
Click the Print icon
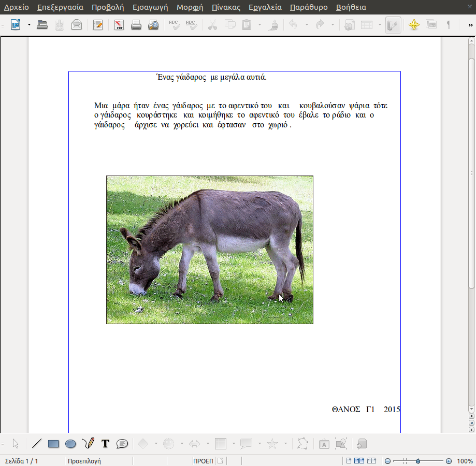(x=136, y=24)
